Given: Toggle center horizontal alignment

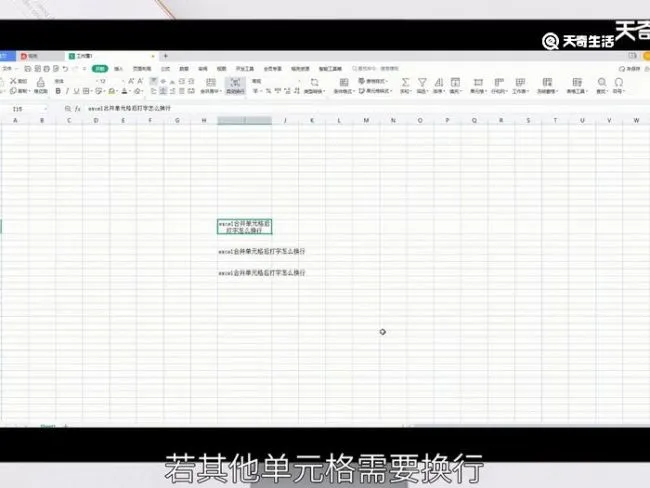Looking at the screenshot, I should point(163,91).
